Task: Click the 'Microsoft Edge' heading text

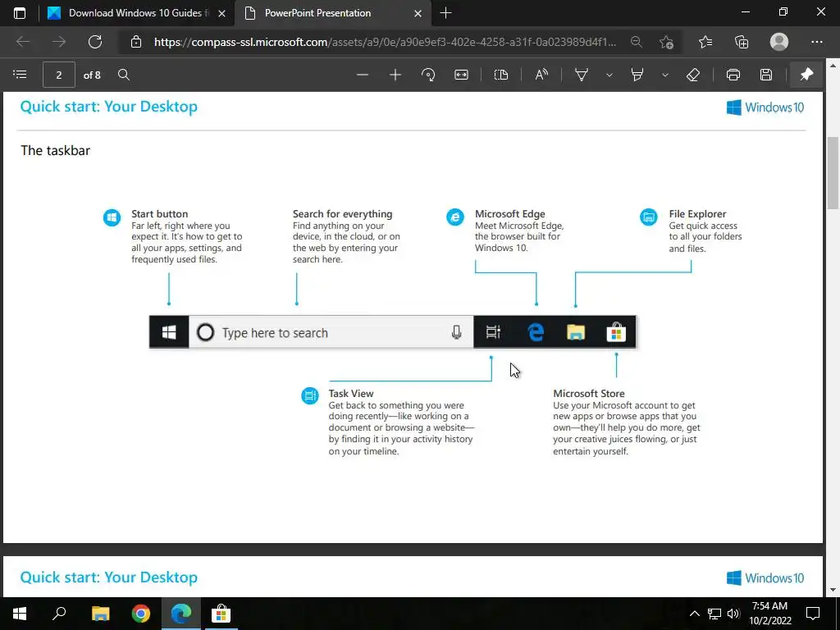Action: coord(510,214)
